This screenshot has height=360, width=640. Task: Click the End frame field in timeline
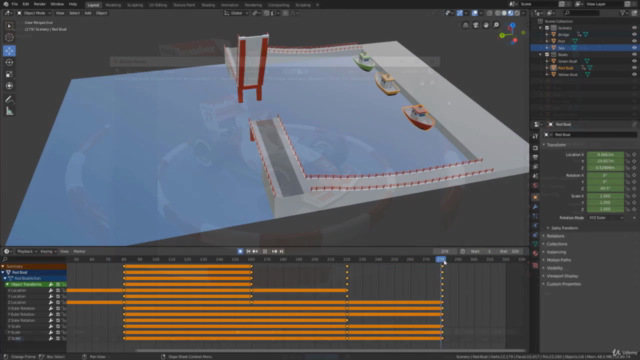pos(510,251)
